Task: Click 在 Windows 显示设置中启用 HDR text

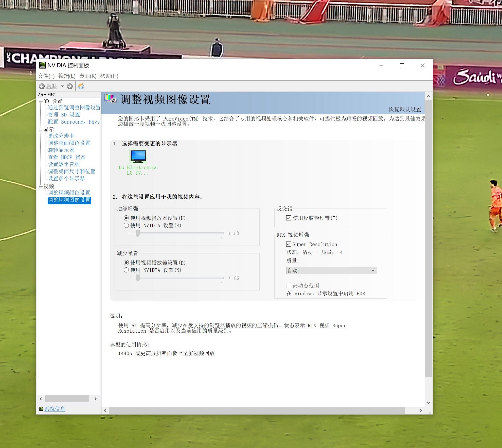Action: pos(326,294)
